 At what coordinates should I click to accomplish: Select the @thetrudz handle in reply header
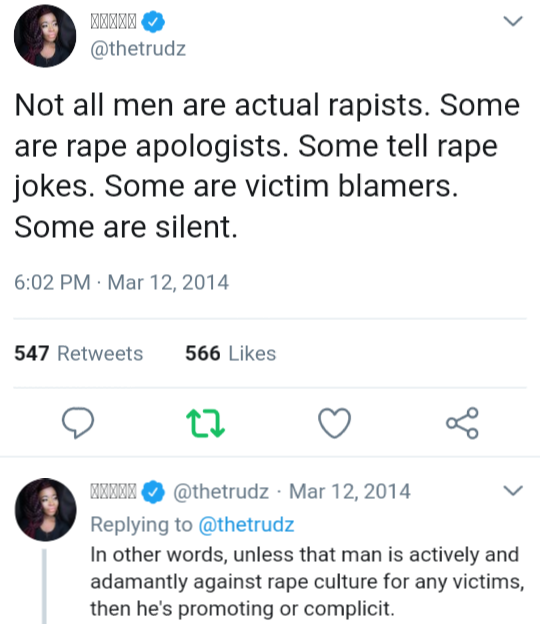(x=221, y=491)
